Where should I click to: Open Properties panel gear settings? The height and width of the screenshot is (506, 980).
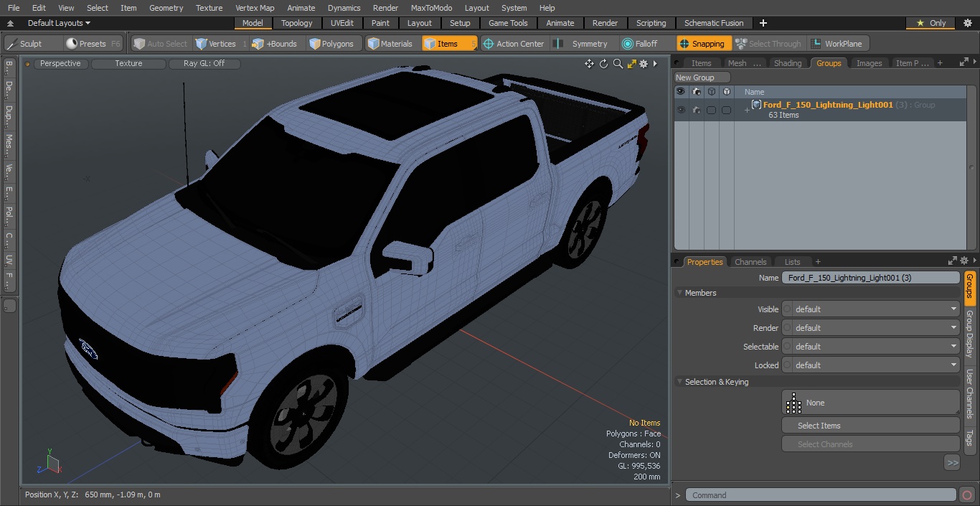[964, 261]
